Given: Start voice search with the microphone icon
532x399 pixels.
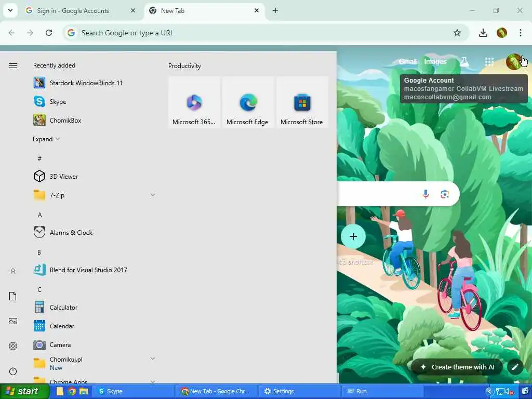Looking at the screenshot, I should (x=426, y=194).
